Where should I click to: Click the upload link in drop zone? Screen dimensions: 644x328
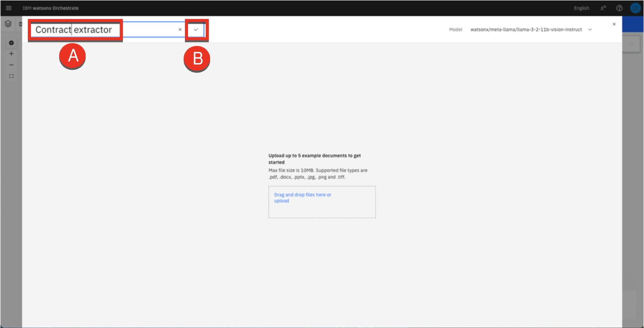281,201
